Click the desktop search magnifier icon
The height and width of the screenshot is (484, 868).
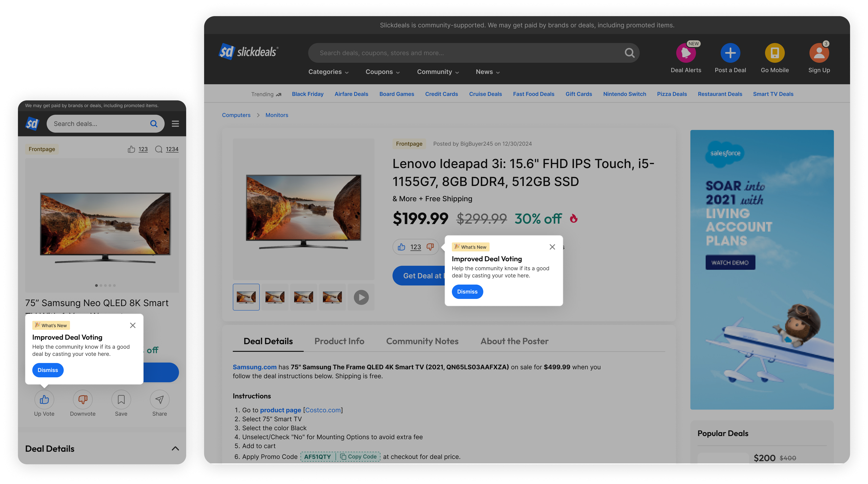629,53
